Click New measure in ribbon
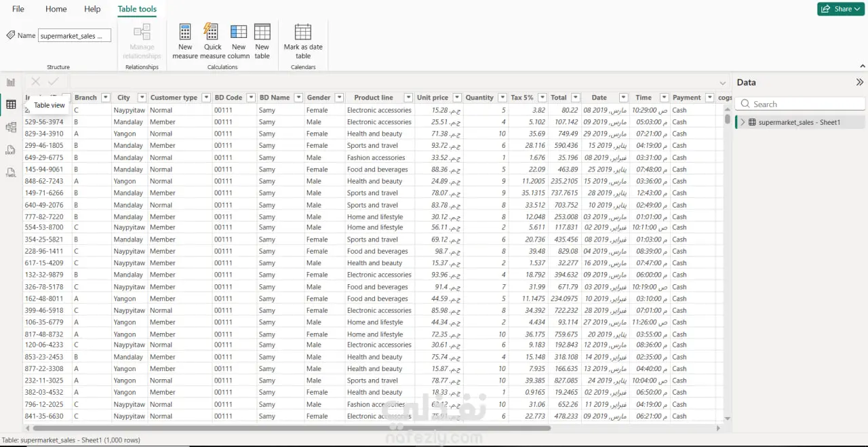The width and height of the screenshot is (868, 447). pos(185,41)
